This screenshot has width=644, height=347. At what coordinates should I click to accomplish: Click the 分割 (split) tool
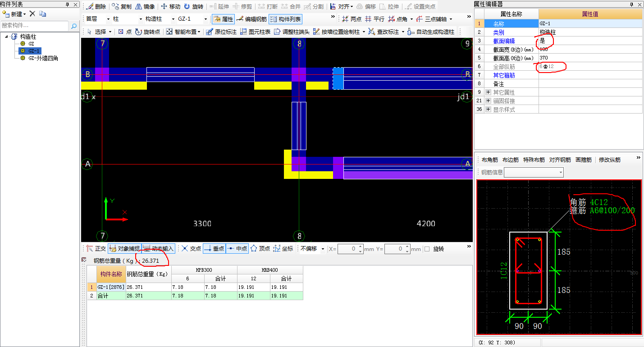click(314, 7)
